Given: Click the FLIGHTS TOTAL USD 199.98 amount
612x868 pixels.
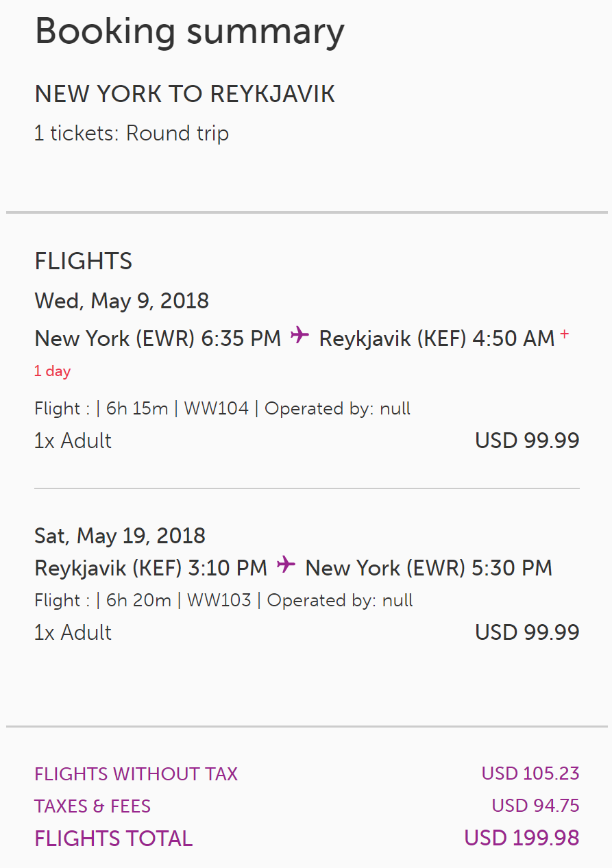Looking at the screenshot, I should (521, 838).
